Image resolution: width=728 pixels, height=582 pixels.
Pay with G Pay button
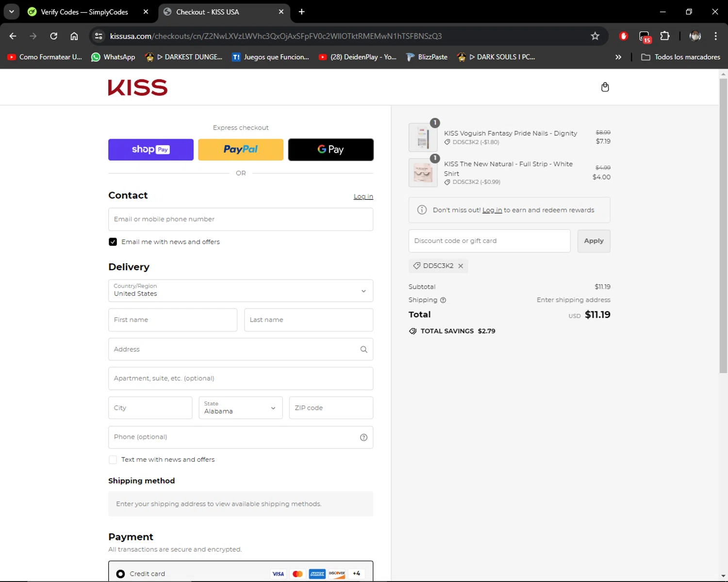pyautogui.click(x=331, y=149)
